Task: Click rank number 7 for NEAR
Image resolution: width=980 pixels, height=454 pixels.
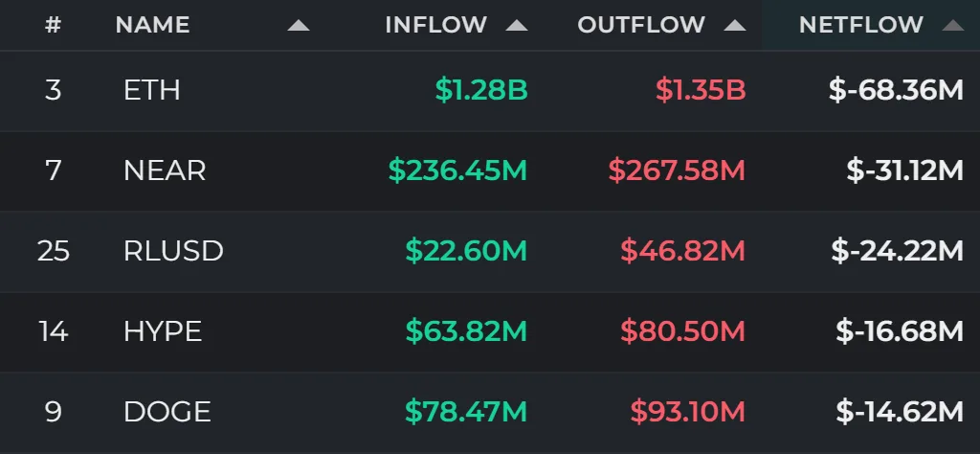Action: [x=54, y=170]
